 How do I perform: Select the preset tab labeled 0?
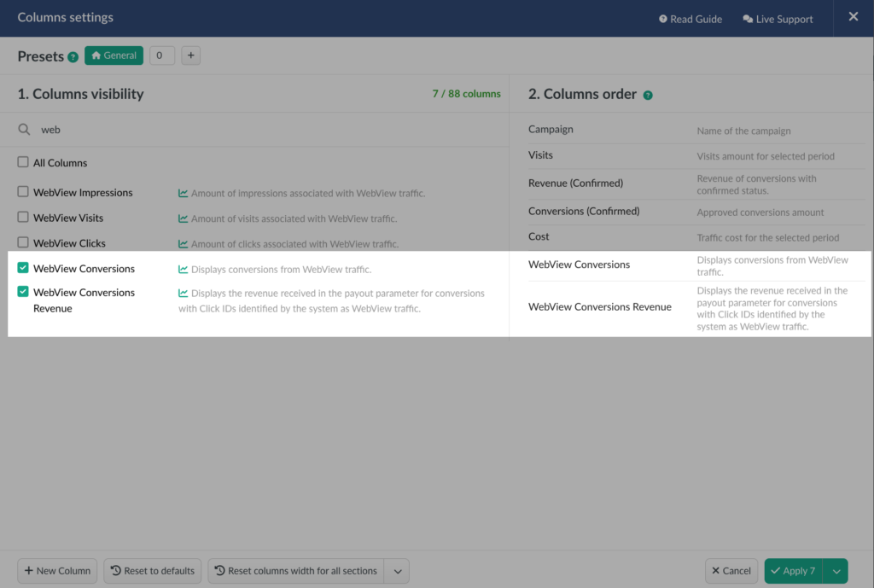[x=161, y=55]
